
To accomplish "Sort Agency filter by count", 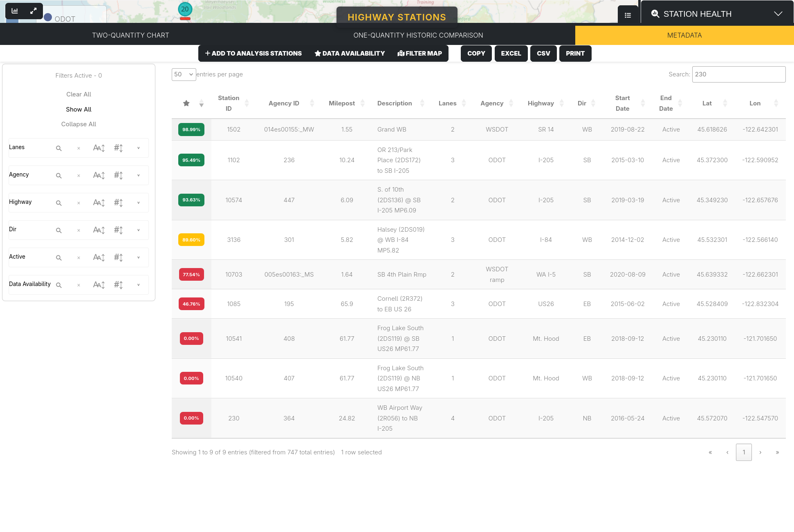I will coord(119,175).
